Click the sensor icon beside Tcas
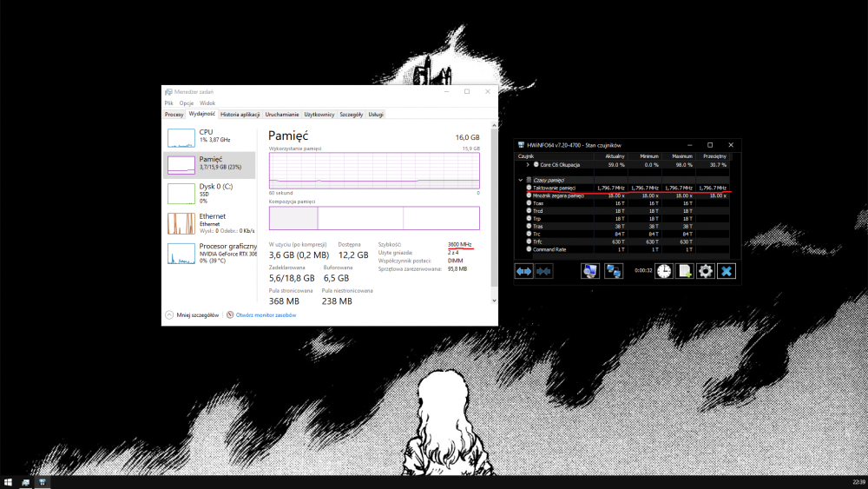Image resolution: width=868 pixels, height=489 pixels. [529, 203]
